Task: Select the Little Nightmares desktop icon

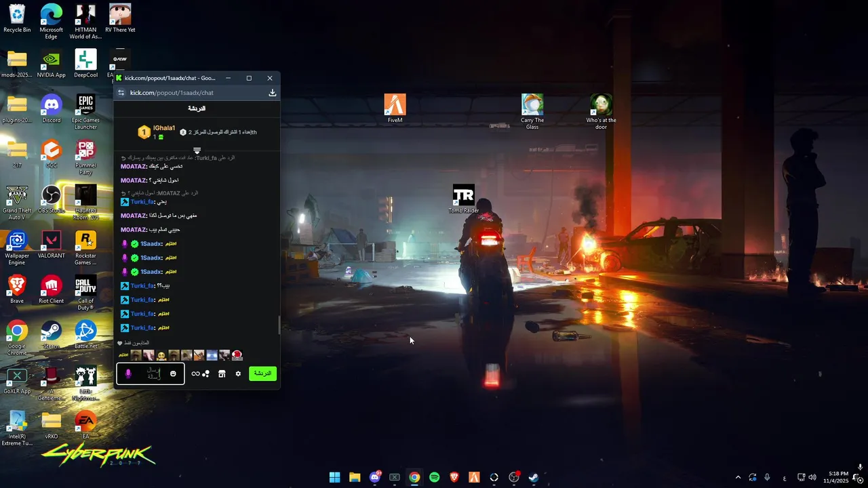Action: 85,383
